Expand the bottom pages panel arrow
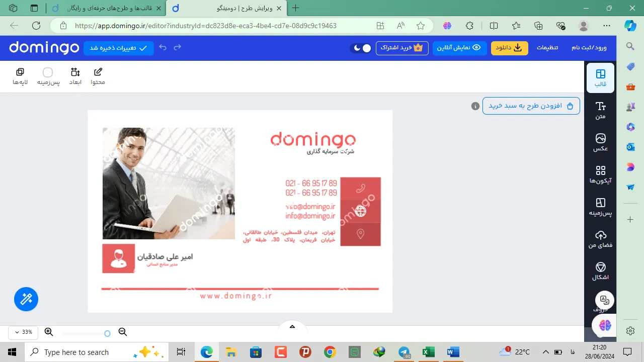This screenshot has height=362, width=644. pos(292,327)
